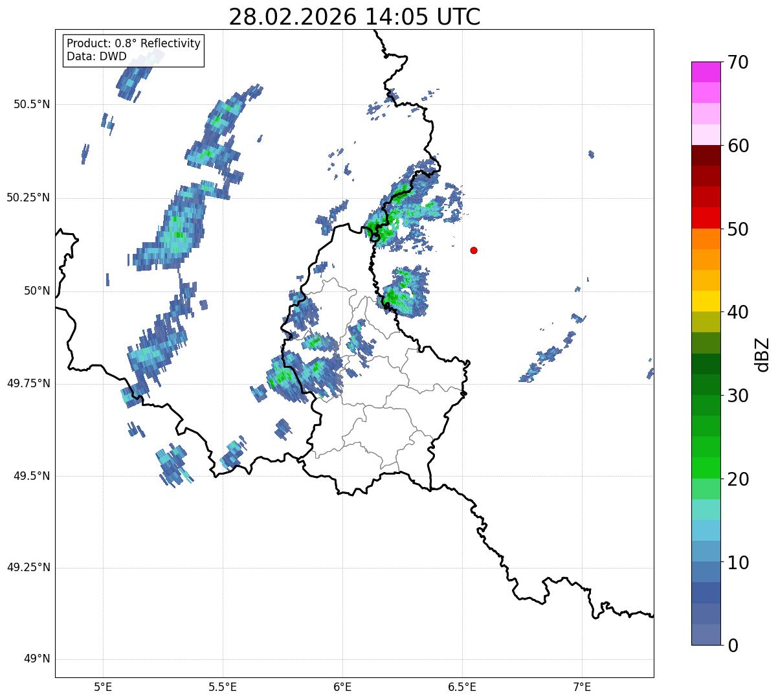Pick the bright red swatch just above 50 dBZ
Viewport: 778px width, 700px height.
point(706,218)
